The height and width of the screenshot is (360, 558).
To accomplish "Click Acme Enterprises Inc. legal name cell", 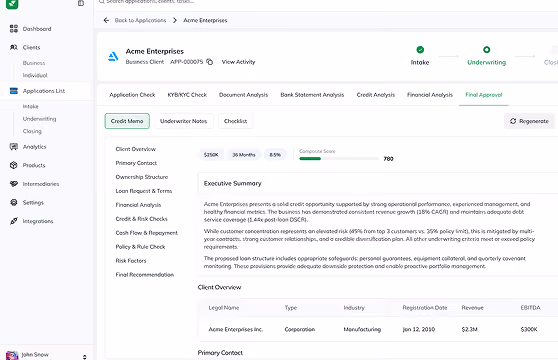I will (236, 329).
